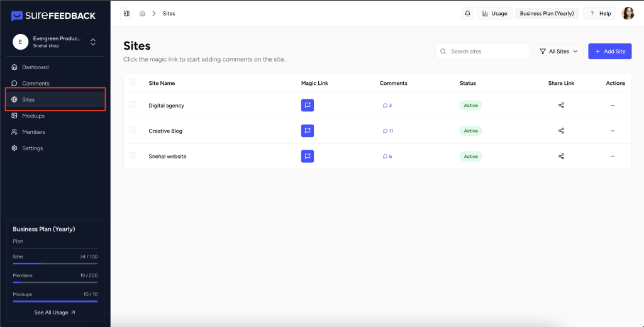Go to Mockups in the sidebar
The image size is (644, 327).
(33, 116)
